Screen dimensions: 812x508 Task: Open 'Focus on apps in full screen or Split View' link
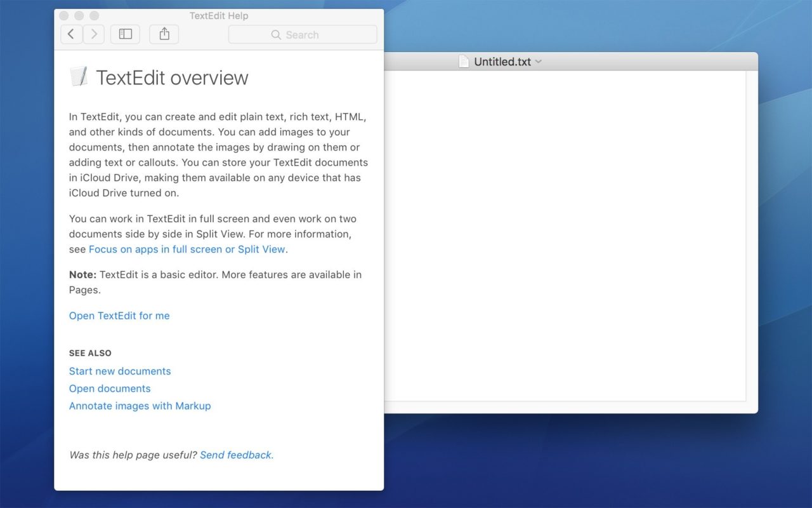[x=187, y=250]
